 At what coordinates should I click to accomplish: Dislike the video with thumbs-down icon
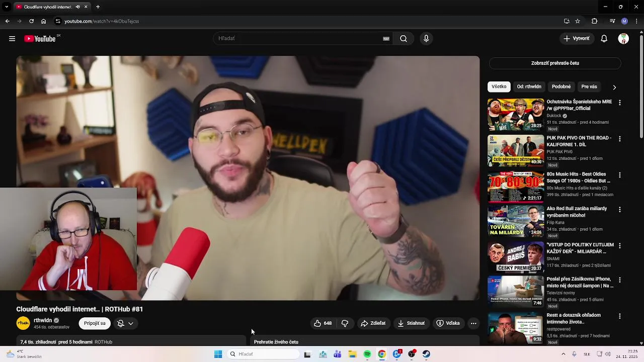point(345,323)
